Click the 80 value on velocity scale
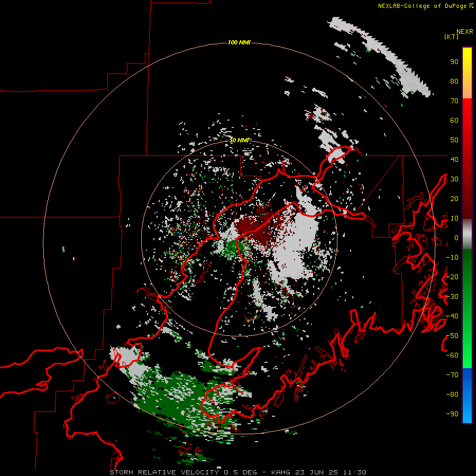 [x=454, y=81]
